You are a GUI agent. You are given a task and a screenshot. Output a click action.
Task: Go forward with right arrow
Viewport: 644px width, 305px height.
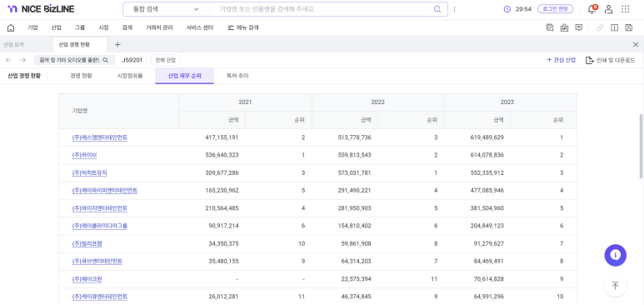[23, 60]
